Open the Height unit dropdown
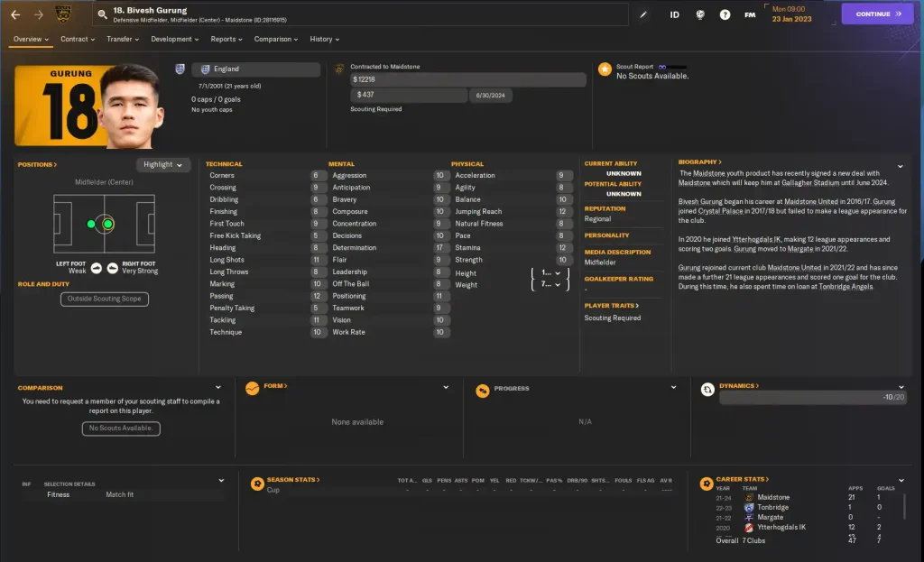This screenshot has width=924, height=562. 550,273
